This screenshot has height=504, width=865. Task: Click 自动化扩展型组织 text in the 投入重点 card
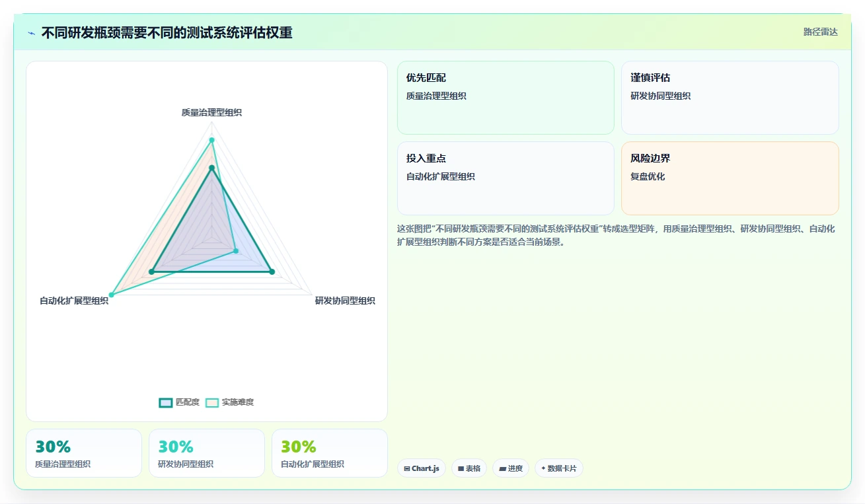[x=441, y=176]
